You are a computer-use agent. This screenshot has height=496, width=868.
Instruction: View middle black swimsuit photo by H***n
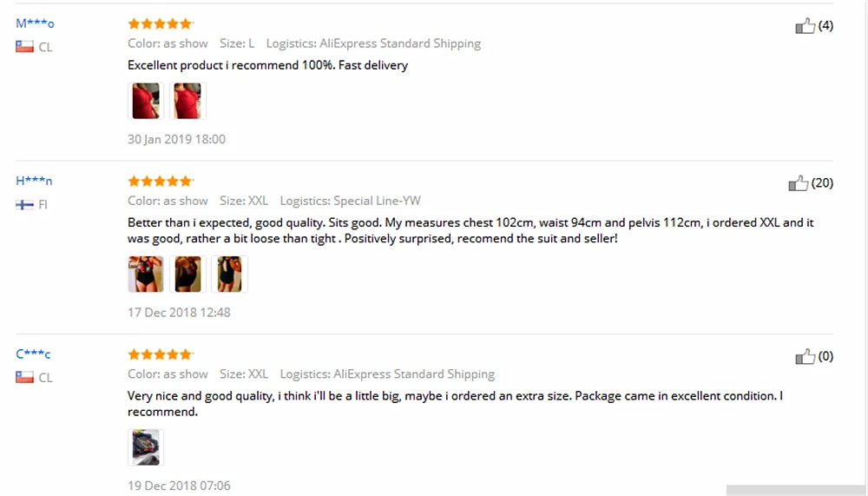click(187, 274)
